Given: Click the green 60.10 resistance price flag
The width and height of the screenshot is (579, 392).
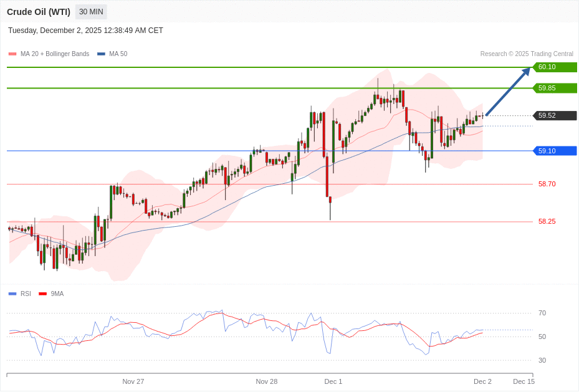Looking at the screenshot, I should pos(553,67).
